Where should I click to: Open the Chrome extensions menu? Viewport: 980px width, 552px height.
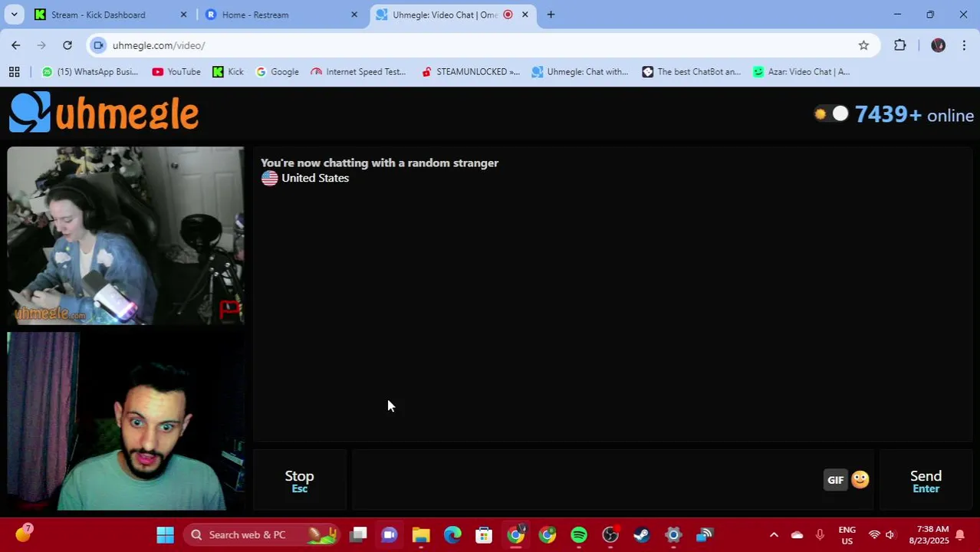(x=900, y=45)
